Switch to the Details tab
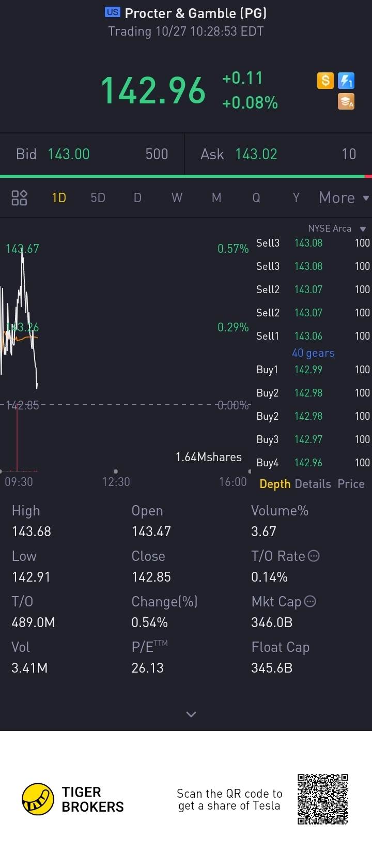 (x=313, y=484)
